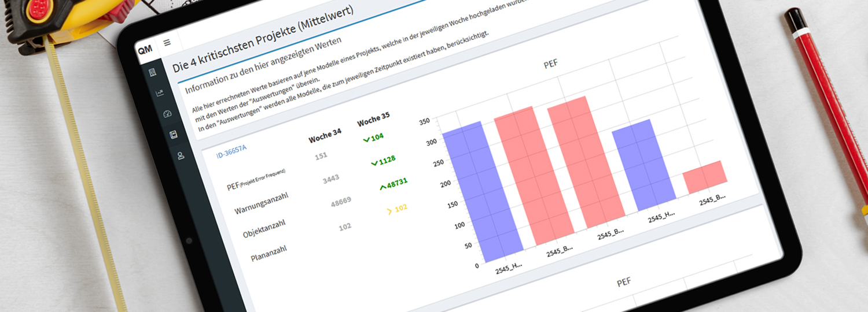The height and width of the screenshot is (312, 868).
Task: Click the Woche 34 column header
Action: (x=325, y=136)
